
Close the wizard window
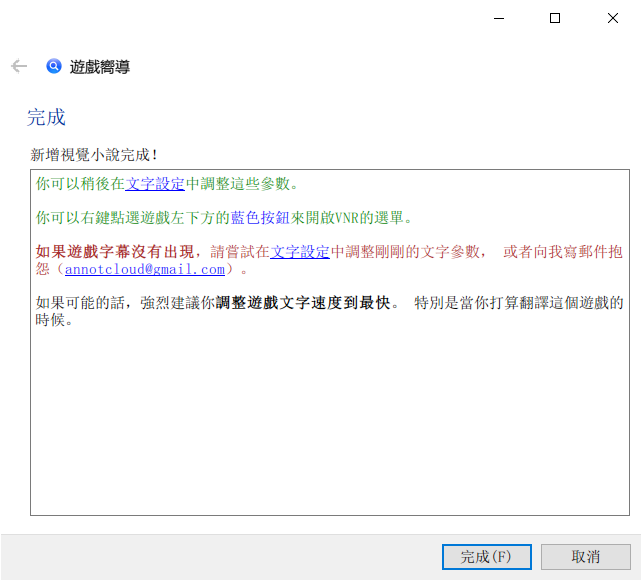coord(613,18)
